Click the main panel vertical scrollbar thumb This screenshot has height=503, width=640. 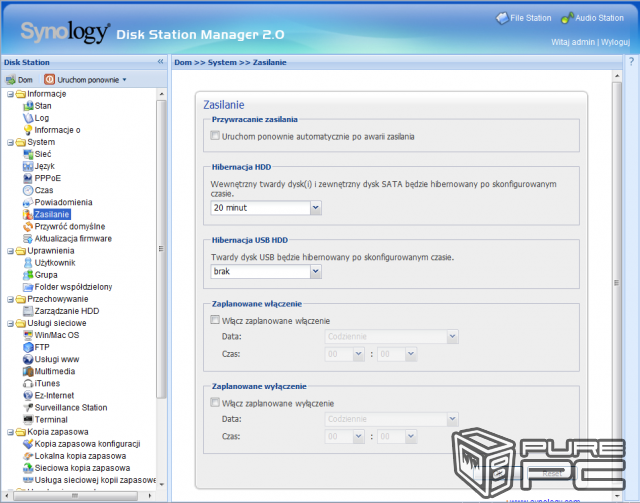coord(617,283)
